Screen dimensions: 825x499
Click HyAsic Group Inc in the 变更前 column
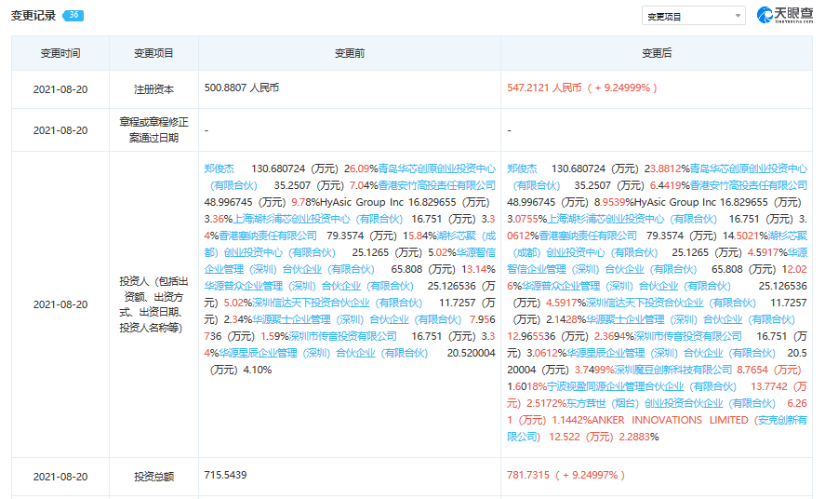click(362, 202)
